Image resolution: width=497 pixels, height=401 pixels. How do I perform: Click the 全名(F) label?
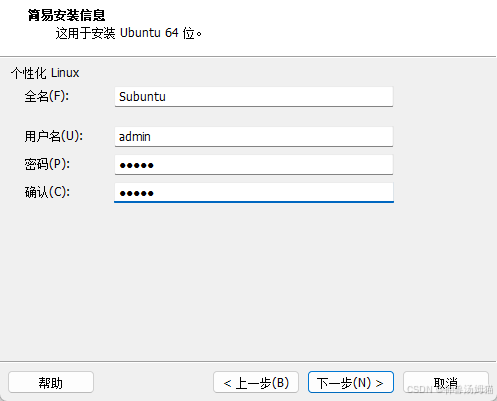coord(47,96)
